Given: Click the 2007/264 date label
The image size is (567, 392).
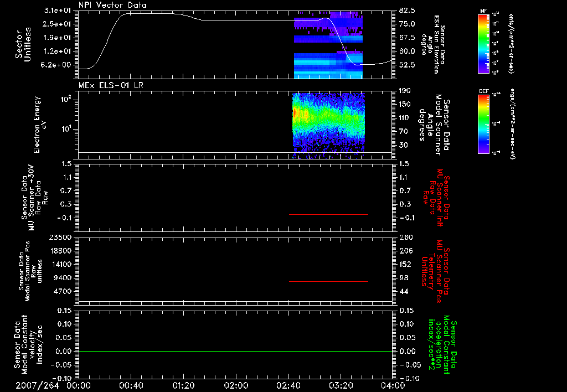Looking at the screenshot, I should tap(37, 385).
